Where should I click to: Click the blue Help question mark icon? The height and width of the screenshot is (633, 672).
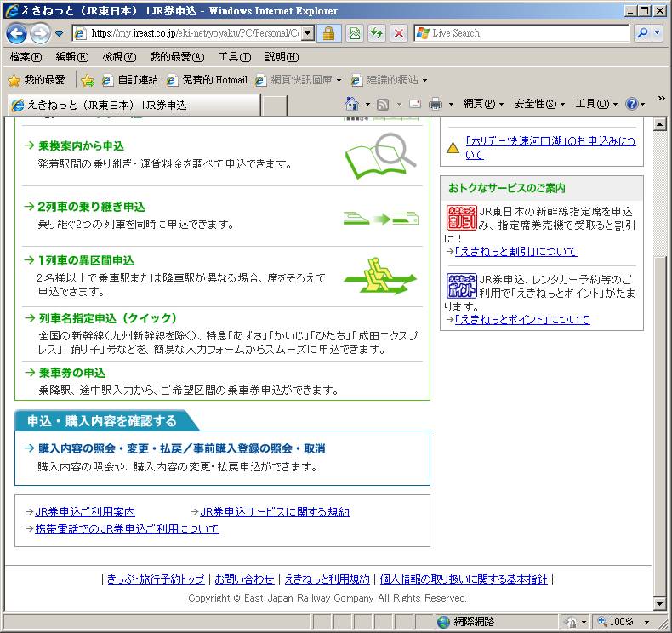[632, 104]
